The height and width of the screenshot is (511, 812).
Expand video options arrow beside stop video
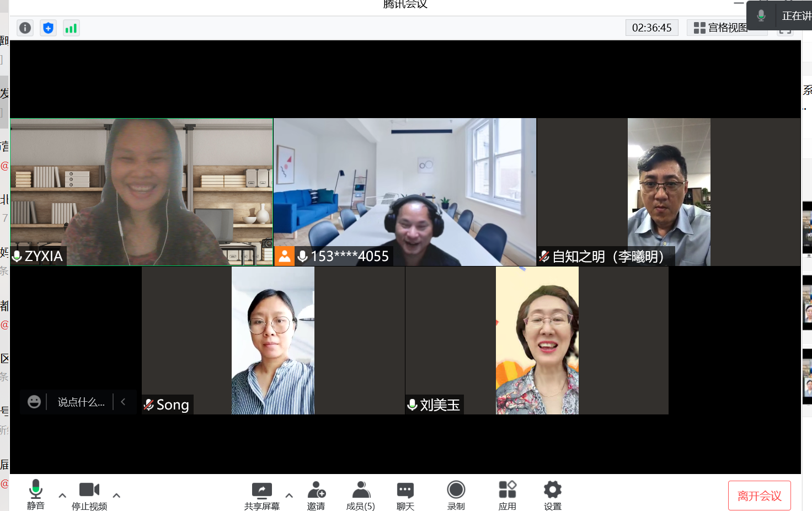116,496
